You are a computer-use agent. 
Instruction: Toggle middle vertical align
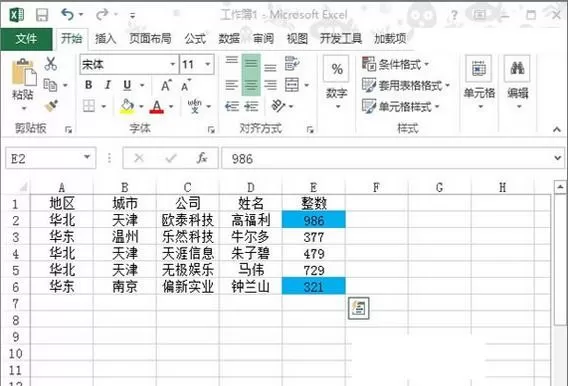[251, 64]
